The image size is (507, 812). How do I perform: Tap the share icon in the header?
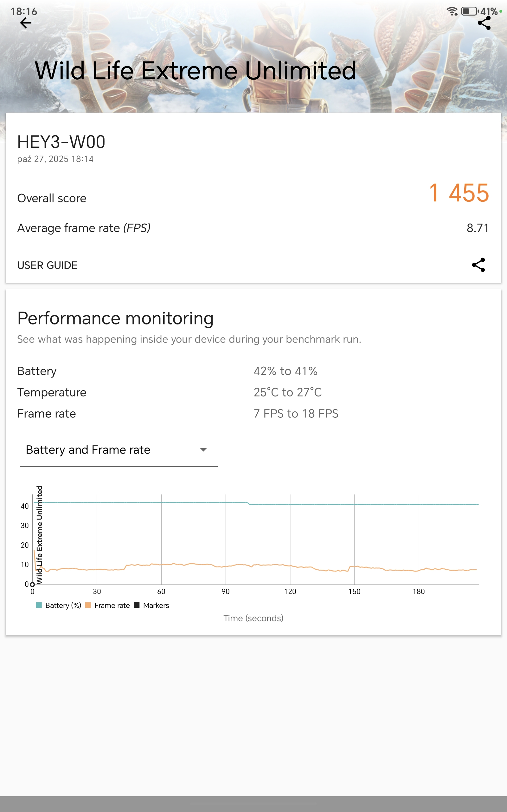pos(484,23)
